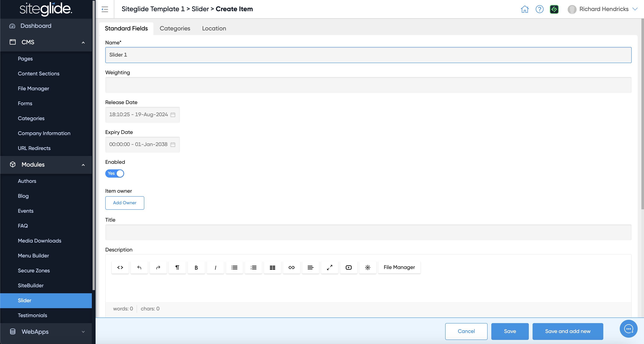Go to home via house icon
Viewport: 644px width, 344px height.
pyautogui.click(x=525, y=9)
